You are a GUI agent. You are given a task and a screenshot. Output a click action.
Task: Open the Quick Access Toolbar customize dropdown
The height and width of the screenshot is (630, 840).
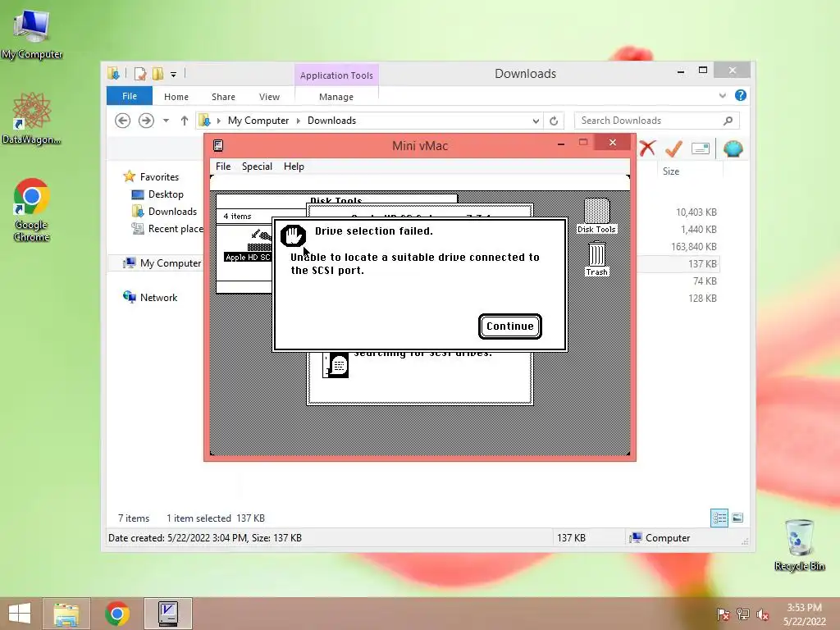pyautogui.click(x=174, y=75)
